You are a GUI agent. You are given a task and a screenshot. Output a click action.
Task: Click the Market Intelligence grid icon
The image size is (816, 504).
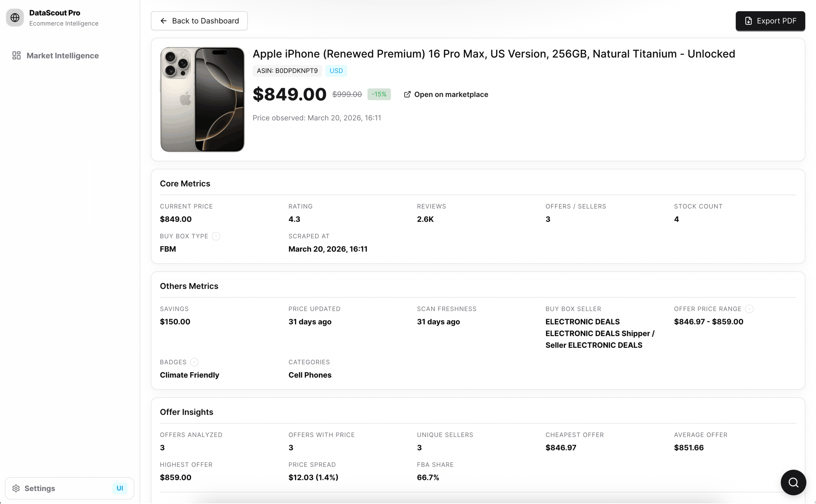coord(16,55)
